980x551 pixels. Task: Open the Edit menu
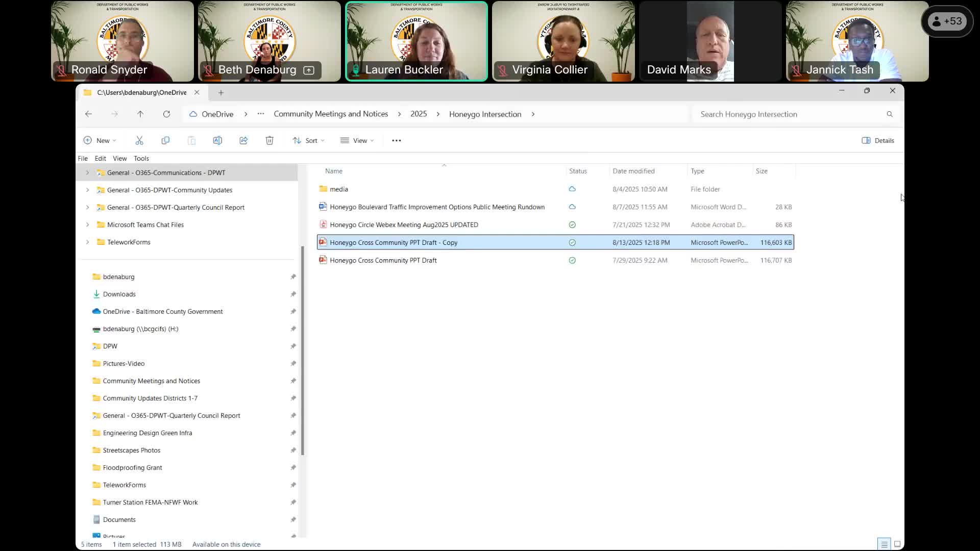pos(100,158)
